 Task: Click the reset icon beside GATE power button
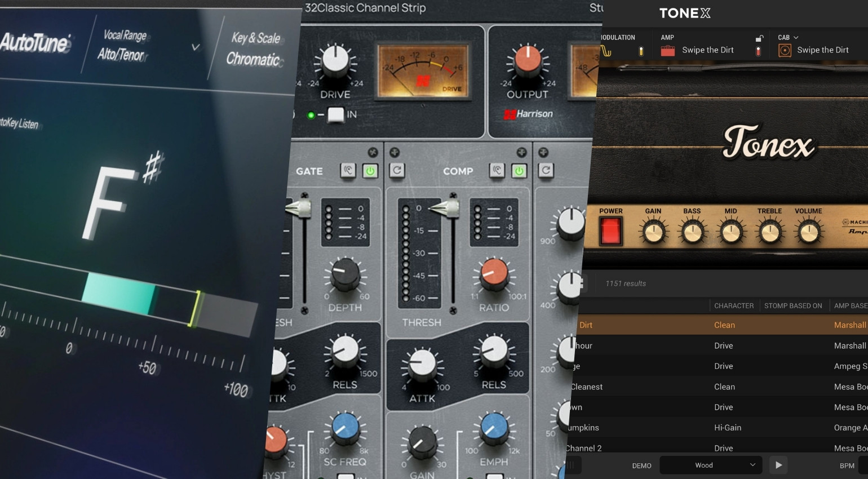point(397,171)
